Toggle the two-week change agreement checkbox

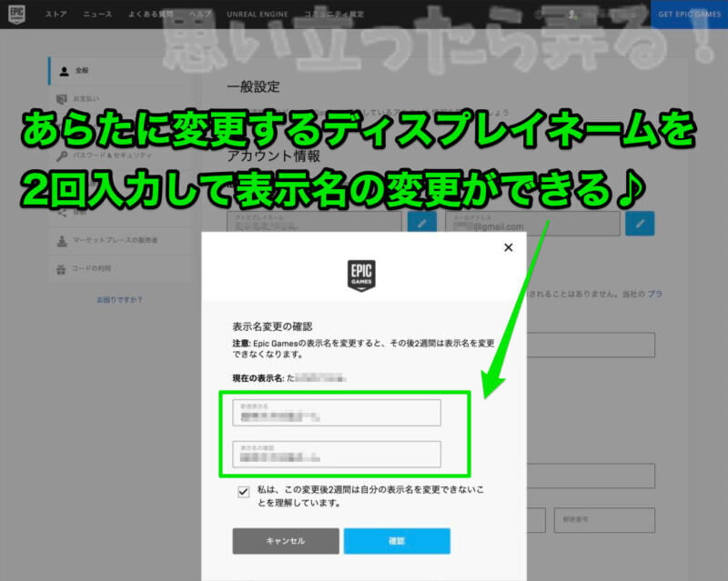(243, 491)
